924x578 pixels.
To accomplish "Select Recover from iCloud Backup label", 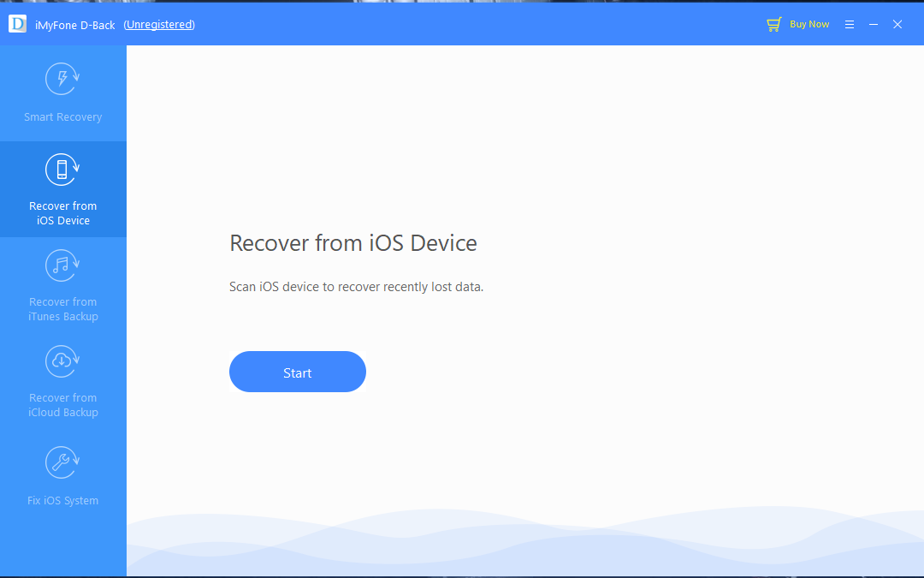I will tap(63, 405).
